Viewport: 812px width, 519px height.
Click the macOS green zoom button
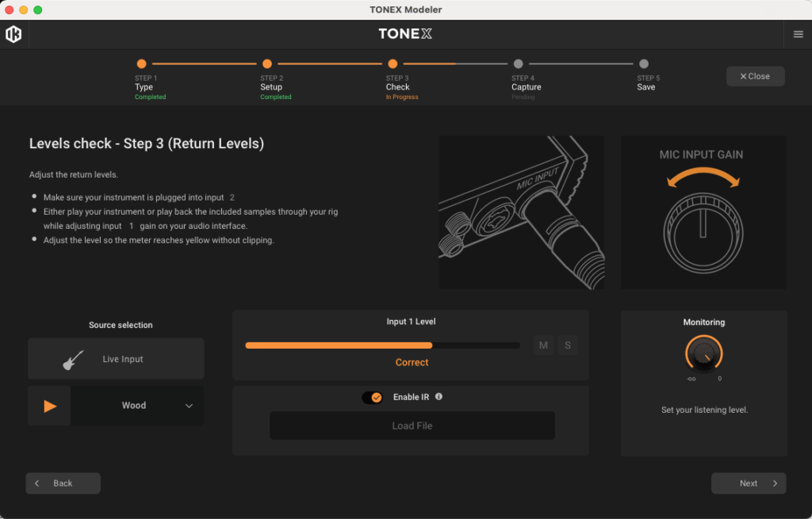click(x=38, y=10)
